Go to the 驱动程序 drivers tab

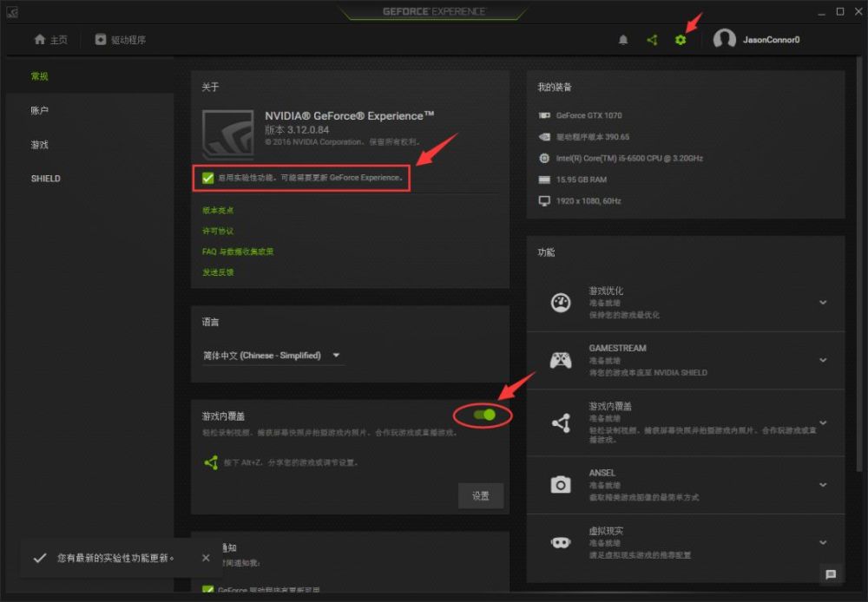pos(120,40)
